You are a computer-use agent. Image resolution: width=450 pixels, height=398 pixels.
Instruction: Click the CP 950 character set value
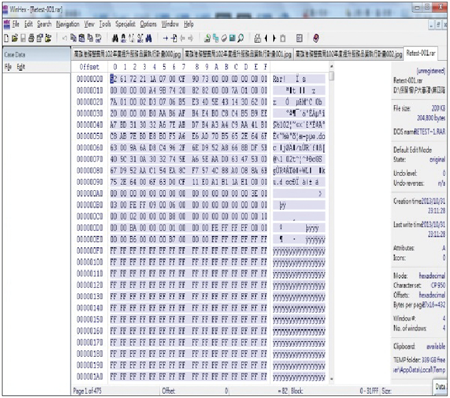(438, 285)
